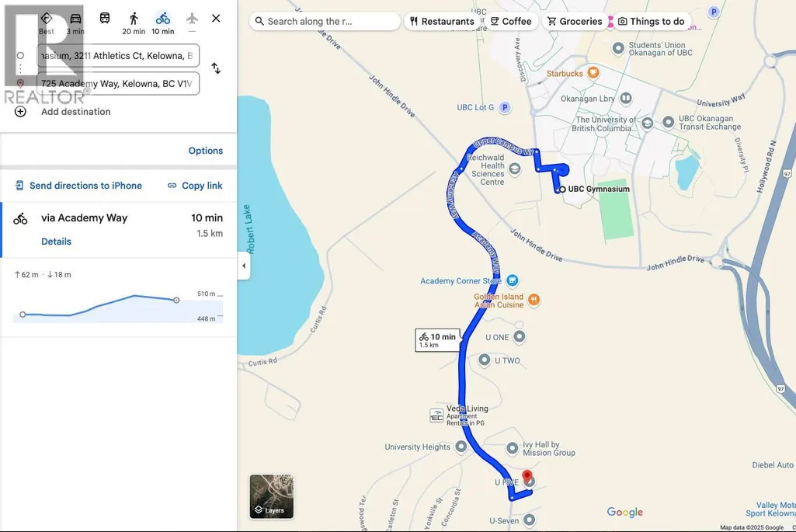The image size is (796, 532).
Task: Select walking travel mode icon
Action: [134, 19]
